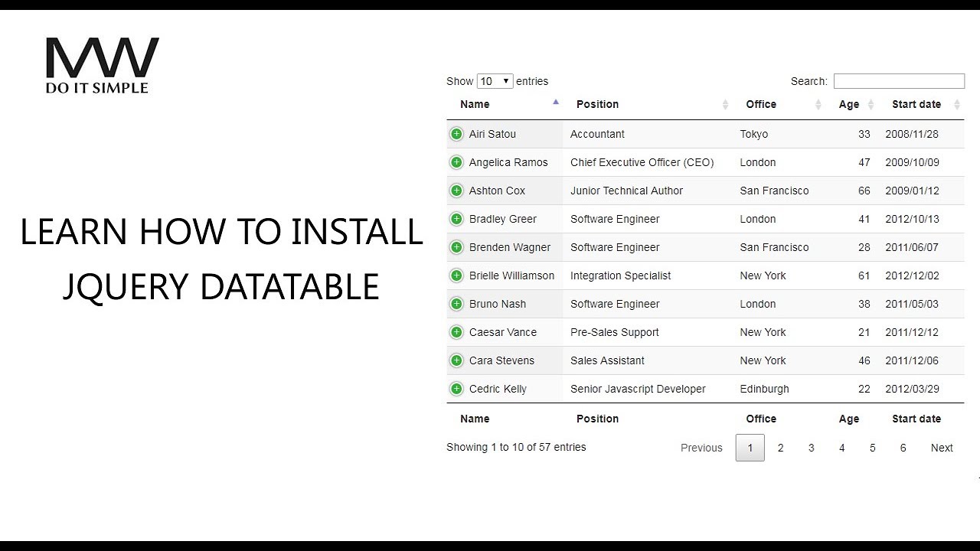
Task: Expand the Caesar Vance row details
Action: tap(456, 332)
